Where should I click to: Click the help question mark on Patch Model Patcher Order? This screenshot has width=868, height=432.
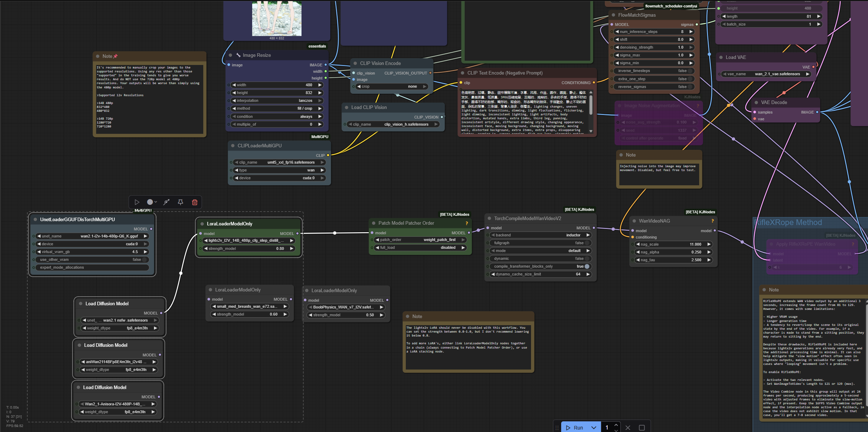coord(467,223)
